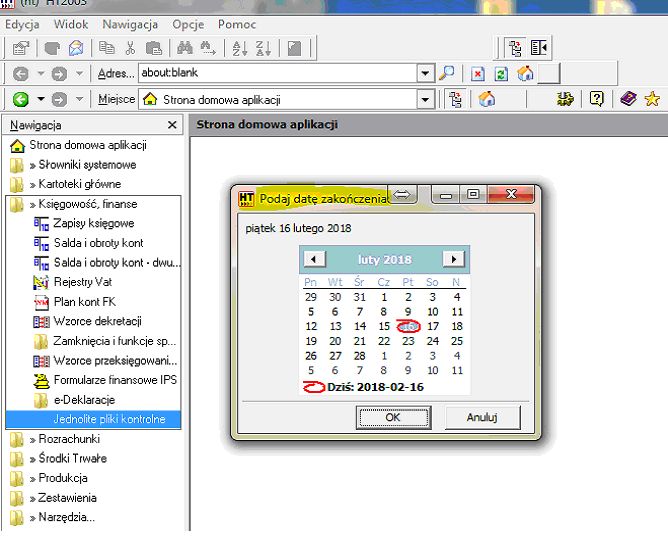
Task: Click the Home icon in the address toolbar
Action: tap(525, 73)
